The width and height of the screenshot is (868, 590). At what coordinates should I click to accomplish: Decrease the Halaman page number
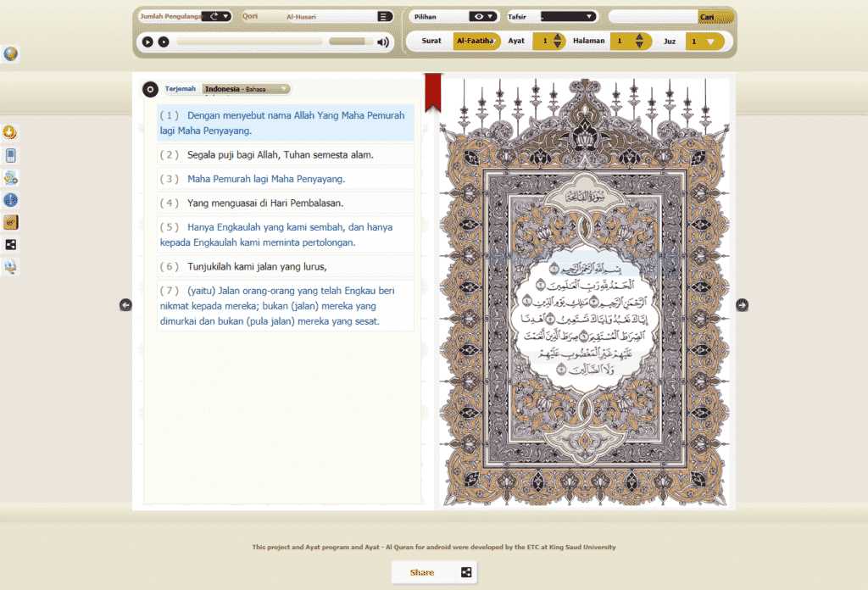(639, 45)
